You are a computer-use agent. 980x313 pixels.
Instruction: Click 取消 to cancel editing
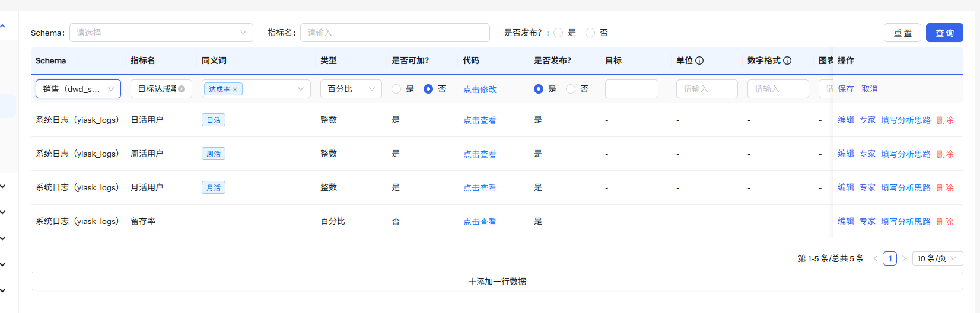pos(870,89)
